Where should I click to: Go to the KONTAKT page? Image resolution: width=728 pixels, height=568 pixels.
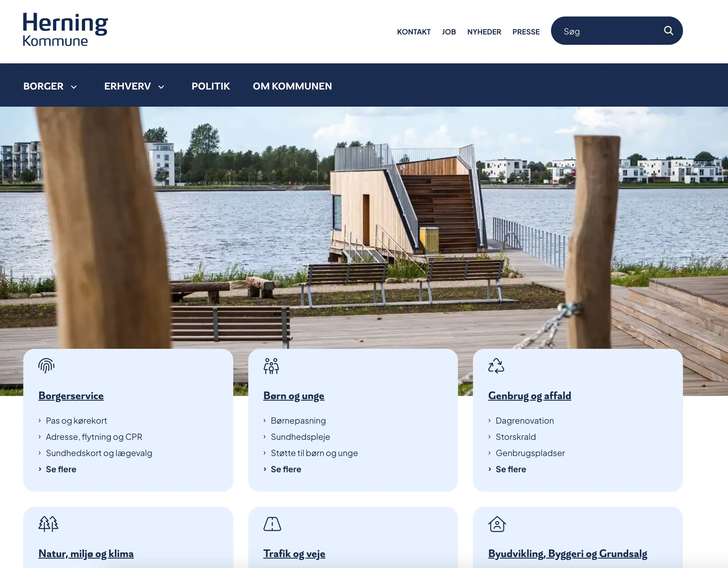coord(414,32)
